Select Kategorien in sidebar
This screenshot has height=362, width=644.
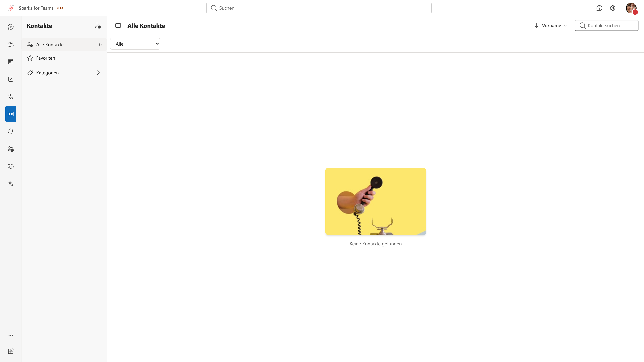pos(64,73)
